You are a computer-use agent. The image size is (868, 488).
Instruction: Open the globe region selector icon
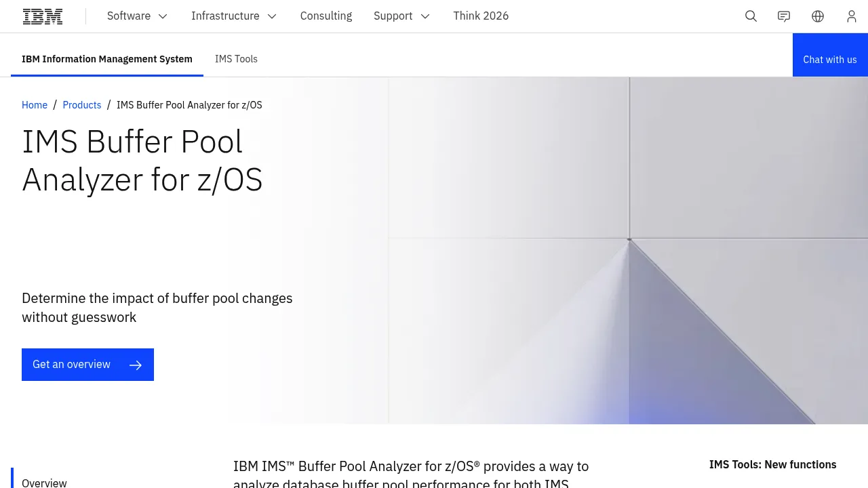[818, 16]
